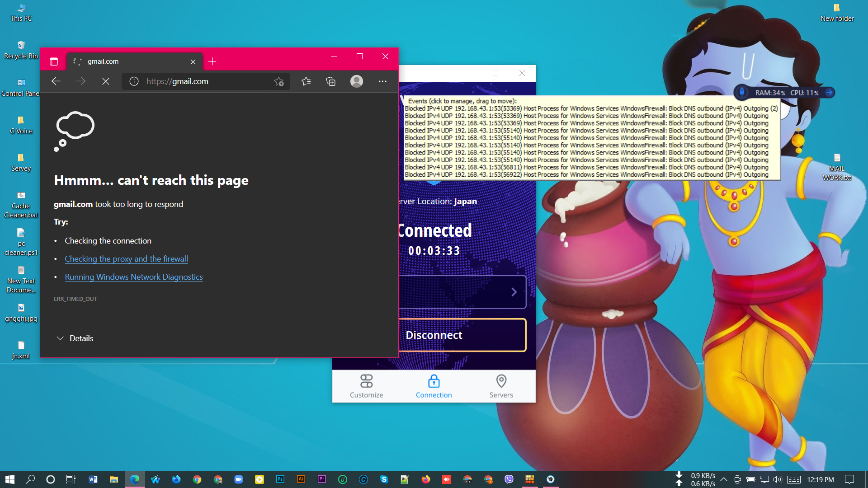The width and height of the screenshot is (868, 488).
Task: Open Microsoft Word from taskbar
Action: (x=93, y=479)
